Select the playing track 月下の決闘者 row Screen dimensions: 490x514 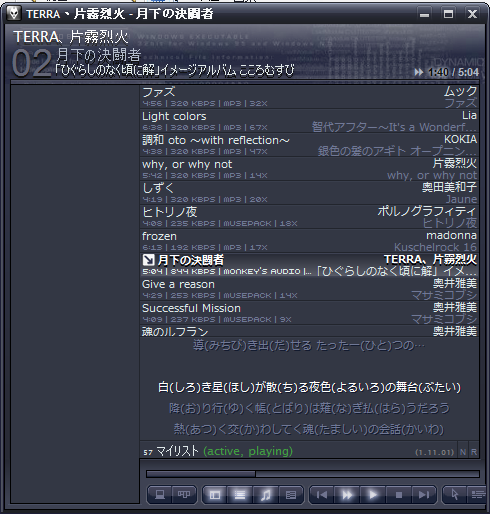309,265
